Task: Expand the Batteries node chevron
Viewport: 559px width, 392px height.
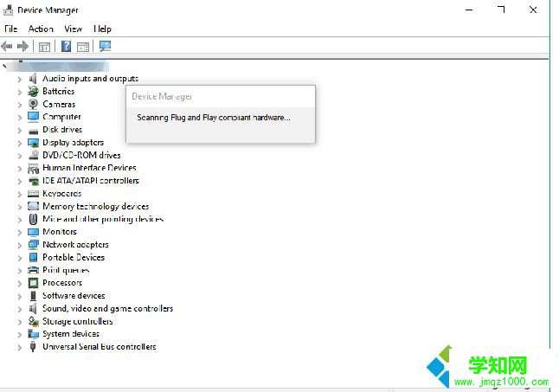Action: [x=20, y=92]
